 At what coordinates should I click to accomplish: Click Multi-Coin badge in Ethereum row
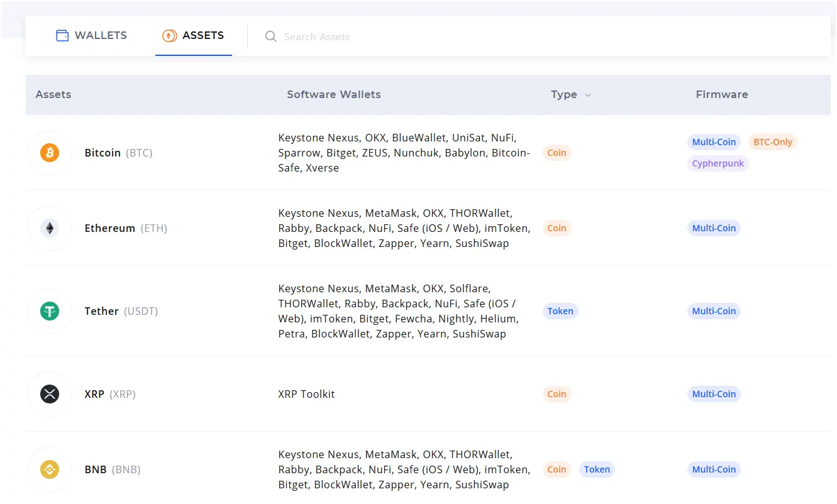(x=714, y=228)
